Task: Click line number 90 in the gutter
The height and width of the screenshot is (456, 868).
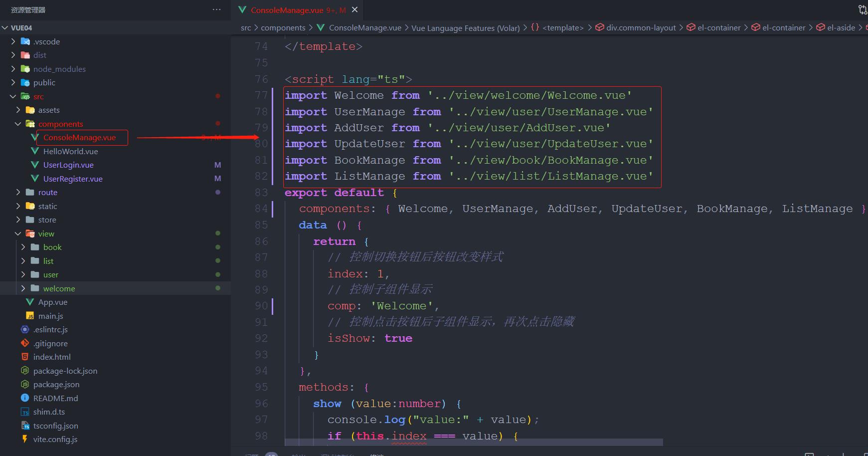Action: coord(261,306)
